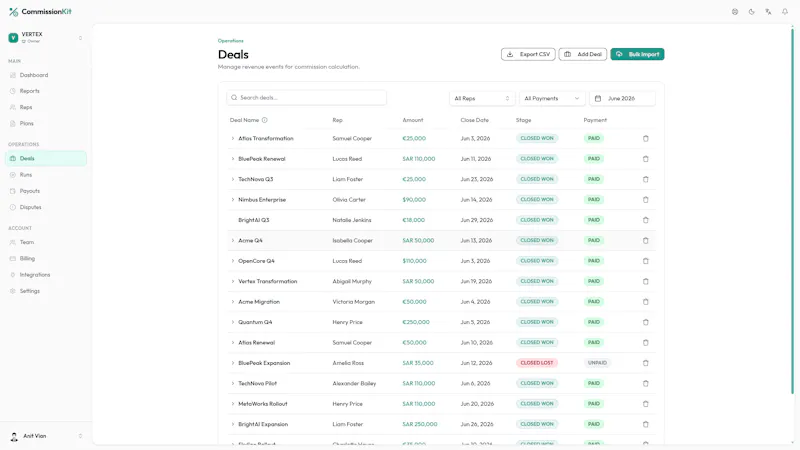Delete the BrightAI Expansion deal
Screen dimensions: 800x450
coord(645,424)
